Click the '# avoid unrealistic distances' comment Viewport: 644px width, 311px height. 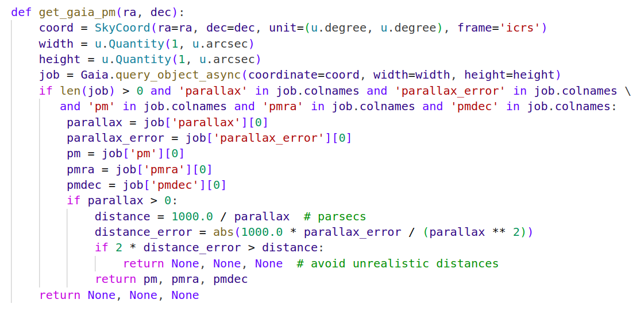pos(398,263)
